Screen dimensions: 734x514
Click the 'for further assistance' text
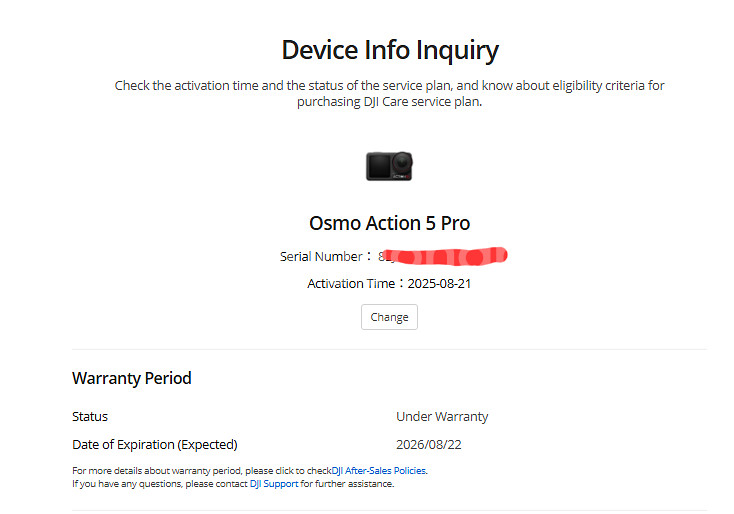click(x=346, y=484)
